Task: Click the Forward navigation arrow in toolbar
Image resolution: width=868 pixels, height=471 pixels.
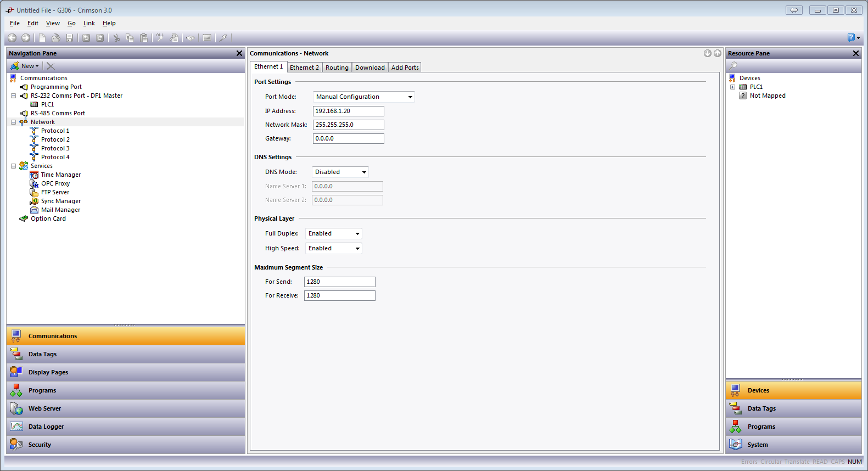Action: pos(26,38)
